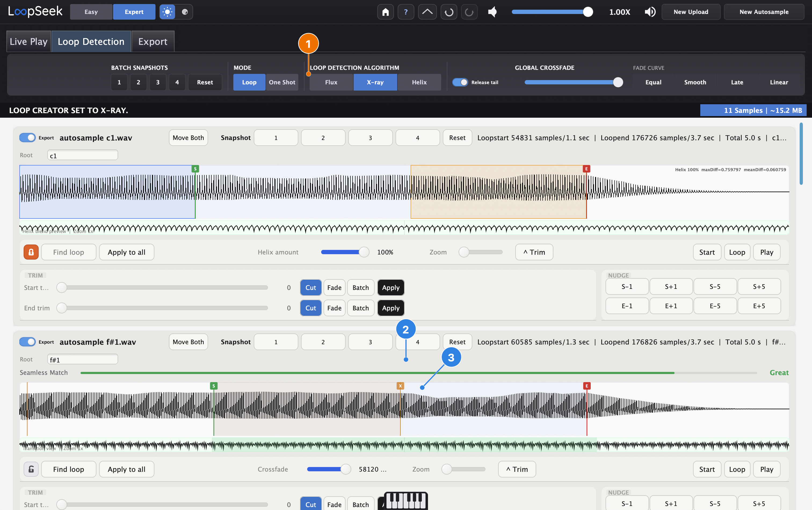
Task: Adjust playback speed slider in top bar
Action: 552,12
